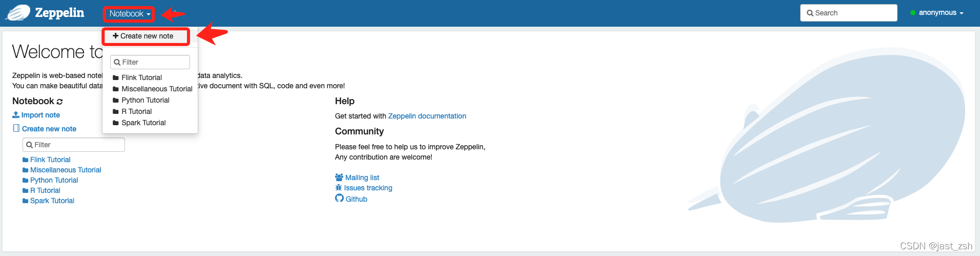The width and height of the screenshot is (980, 256).
Task: Click the Zeppelin brand name text
Action: click(x=59, y=13)
